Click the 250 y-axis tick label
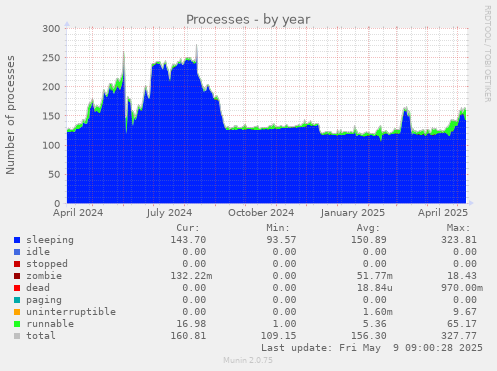The height and width of the screenshot is (371, 497). [51, 58]
